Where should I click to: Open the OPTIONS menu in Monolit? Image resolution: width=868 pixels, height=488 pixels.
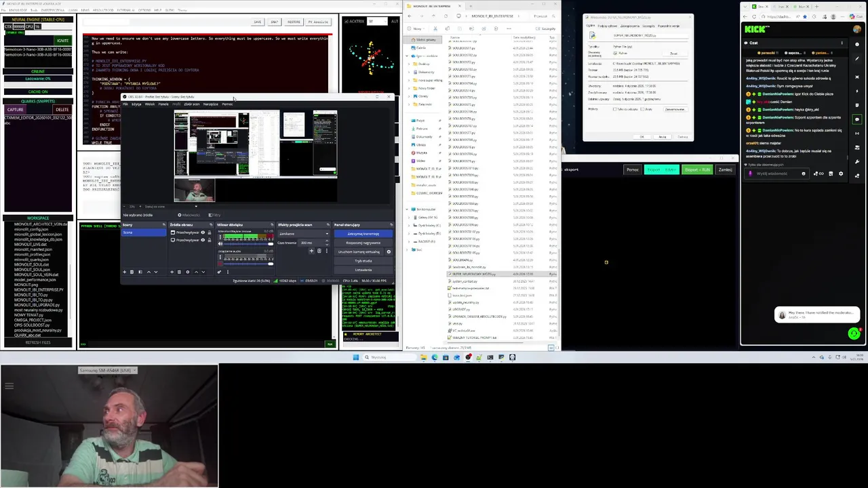point(144,10)
